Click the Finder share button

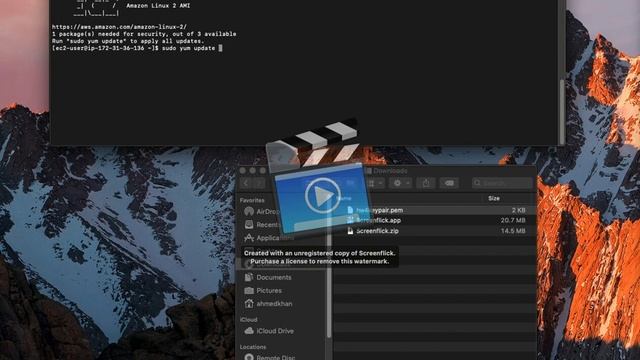tap(426, 183)
